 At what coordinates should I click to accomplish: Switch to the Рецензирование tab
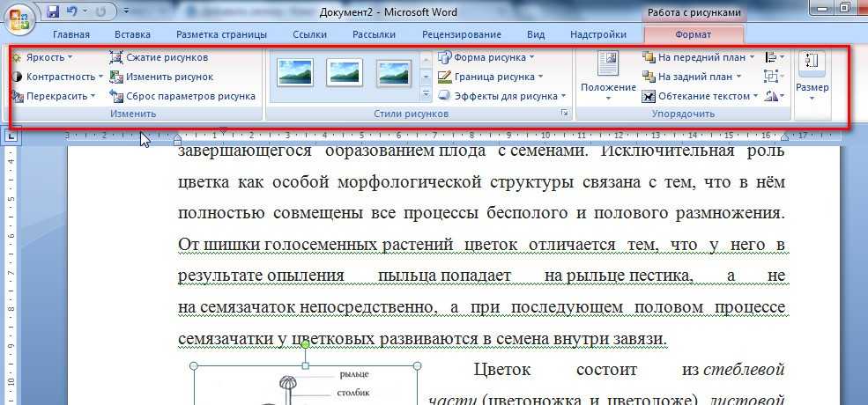point(461,34)
